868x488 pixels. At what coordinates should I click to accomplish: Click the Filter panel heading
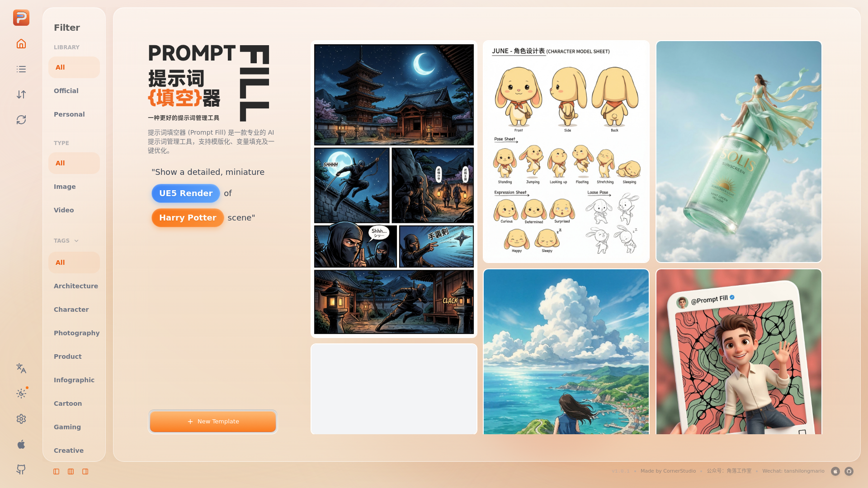pyautogui.click(x=67, y=28)
